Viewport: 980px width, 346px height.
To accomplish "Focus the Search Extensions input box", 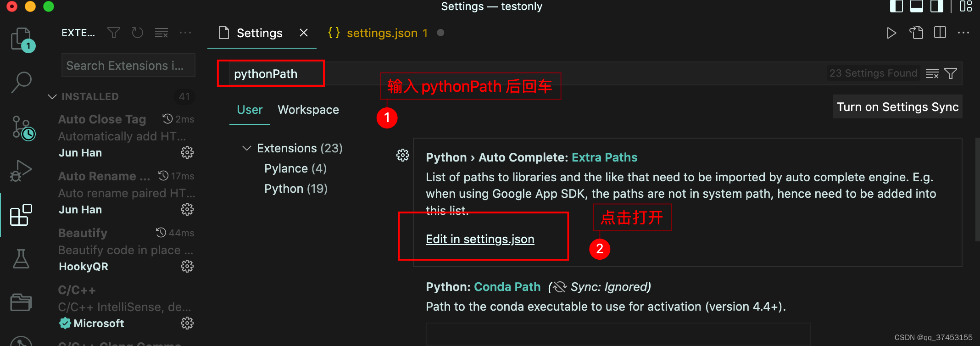I will (128, 66).
